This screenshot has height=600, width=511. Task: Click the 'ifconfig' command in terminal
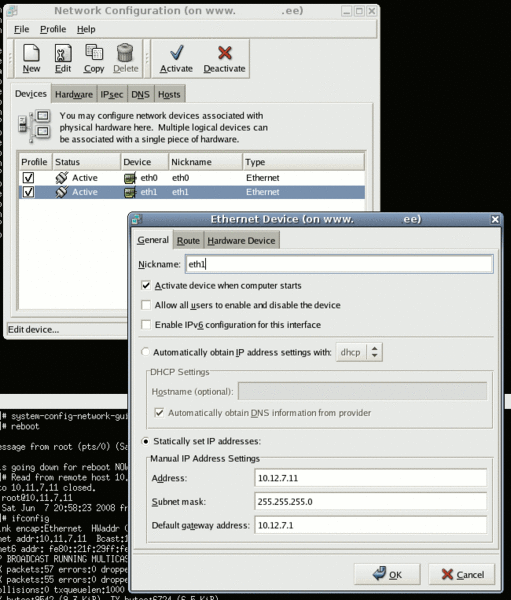pos(30,518)
